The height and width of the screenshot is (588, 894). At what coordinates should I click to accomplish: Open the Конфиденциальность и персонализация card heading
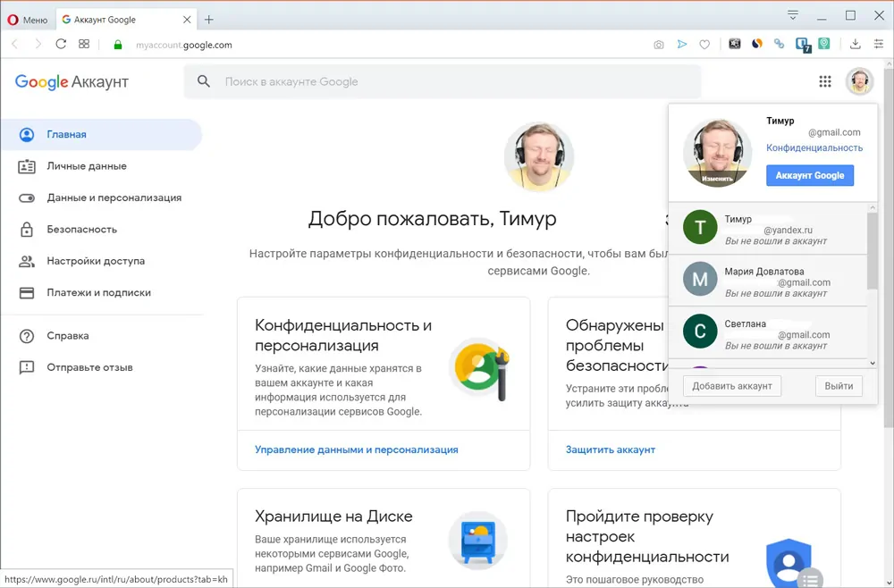tap(343, 335)
